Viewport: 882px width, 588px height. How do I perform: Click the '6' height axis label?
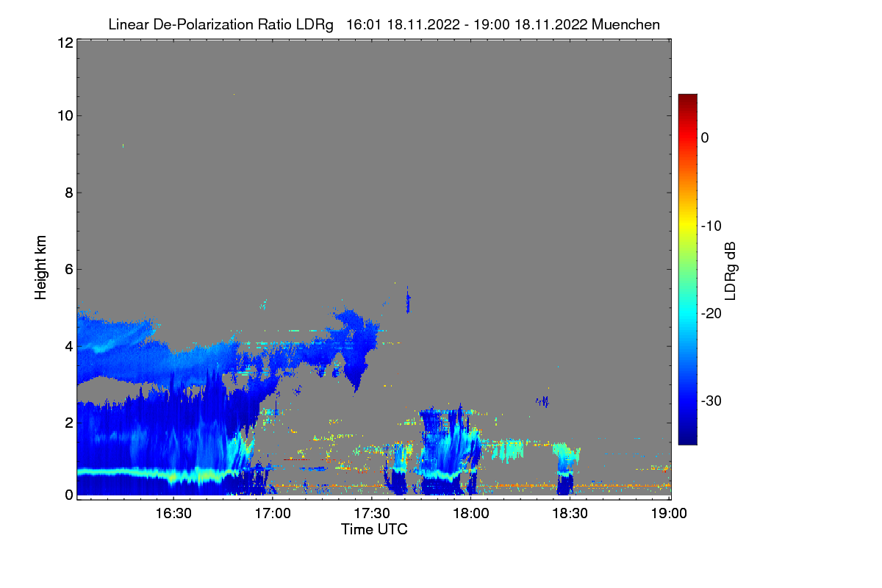(x=68, y=269)
